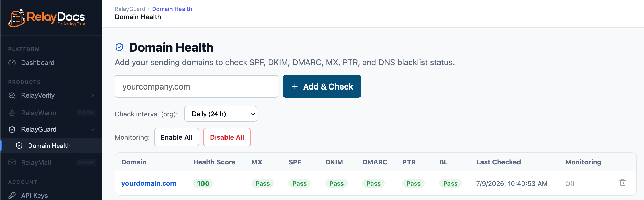Delete yourdomain.com using trash icon
Image resolution: width=644 pixels, height=200 pixels.
622,183
